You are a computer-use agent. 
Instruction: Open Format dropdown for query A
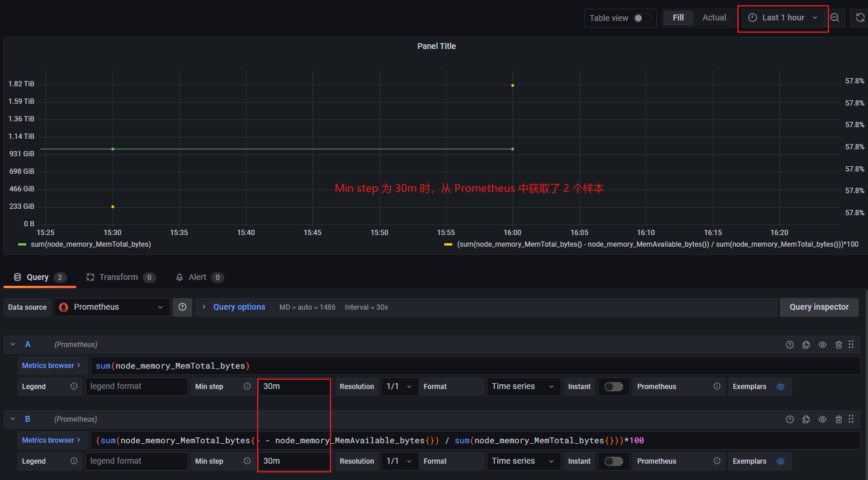click(523, 386)
